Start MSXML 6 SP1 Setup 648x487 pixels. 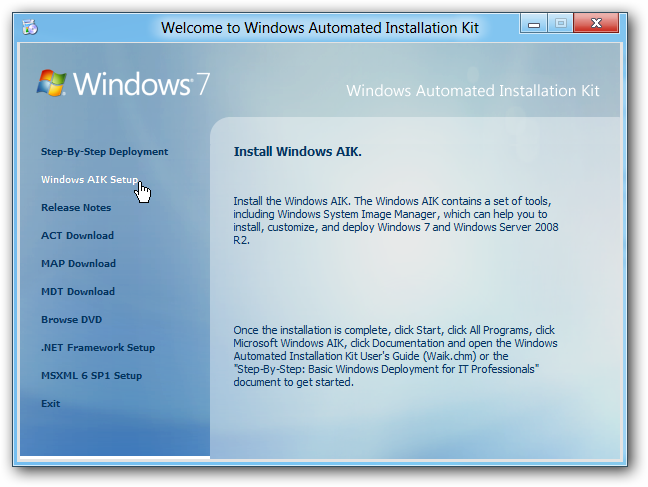point(91,375)
